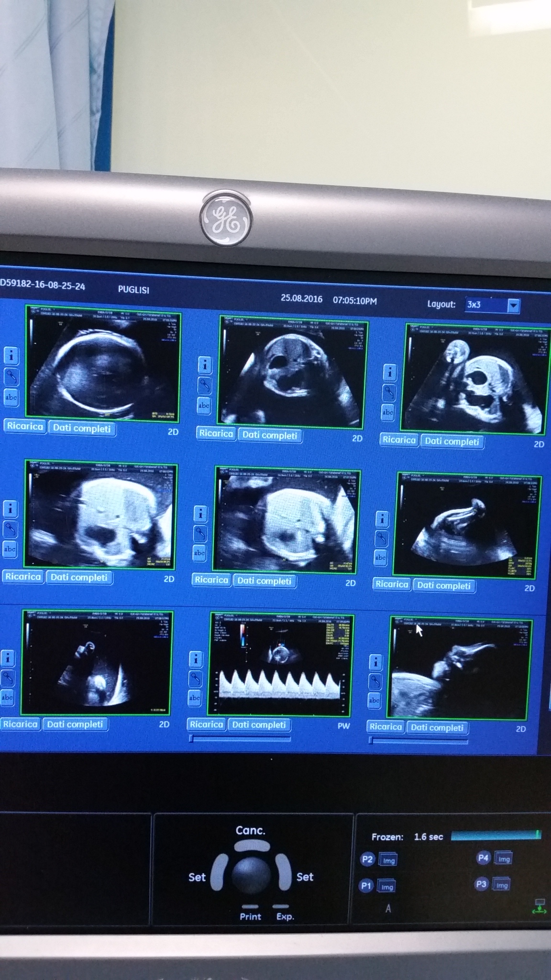The height and width of the screenshot is (980, 551).
Task: Click abc icon beside middle-row left image
Action: coord(10,549)
